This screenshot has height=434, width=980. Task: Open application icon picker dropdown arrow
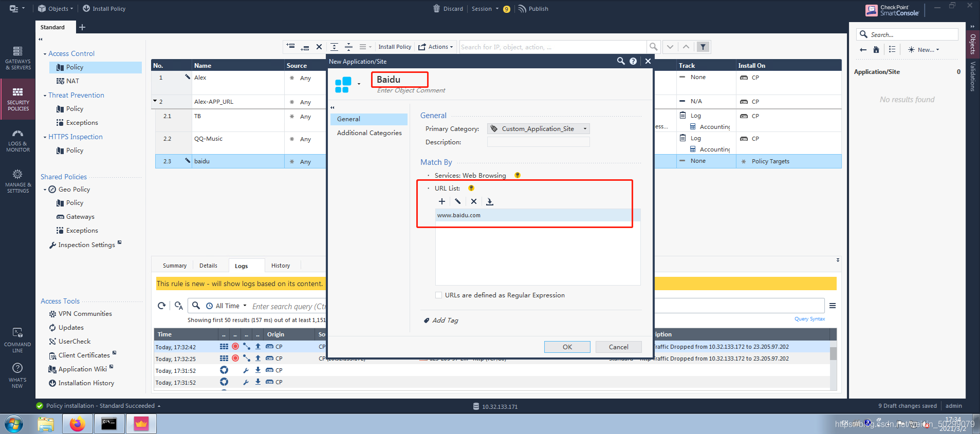tap(359, 84)
